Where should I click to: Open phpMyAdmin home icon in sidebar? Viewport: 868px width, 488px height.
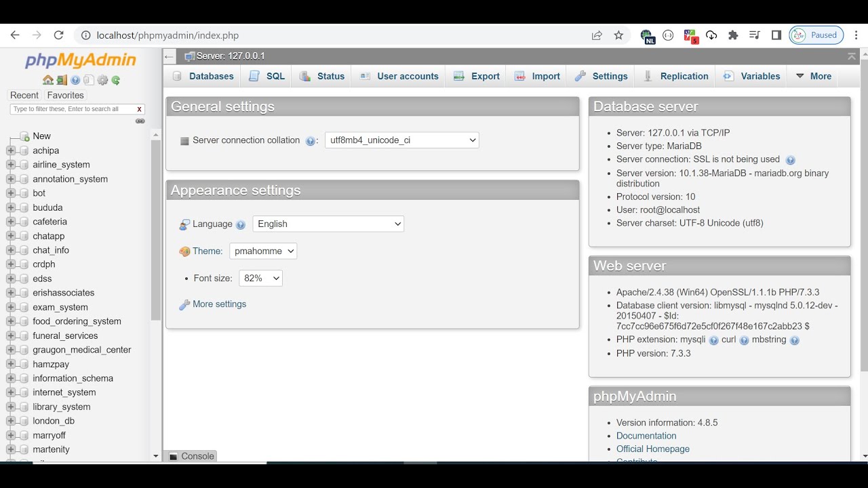(48, 80)
